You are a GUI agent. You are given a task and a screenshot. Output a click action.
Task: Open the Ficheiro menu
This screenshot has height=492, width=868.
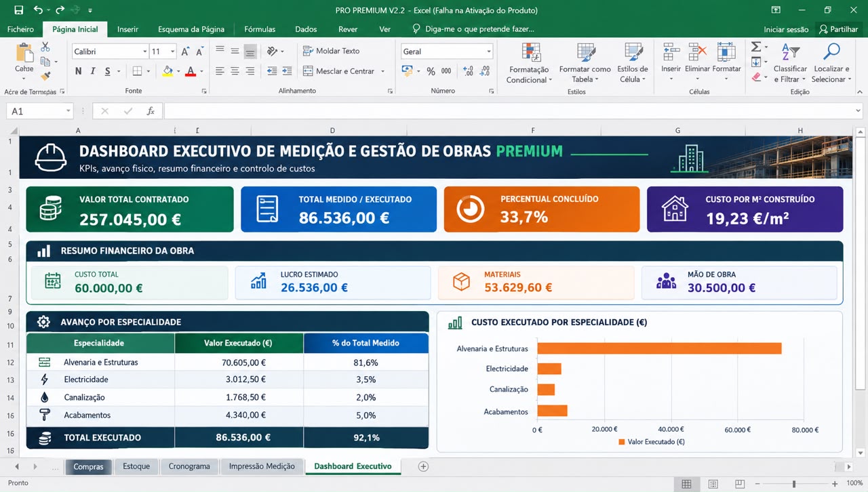[20, 29]
